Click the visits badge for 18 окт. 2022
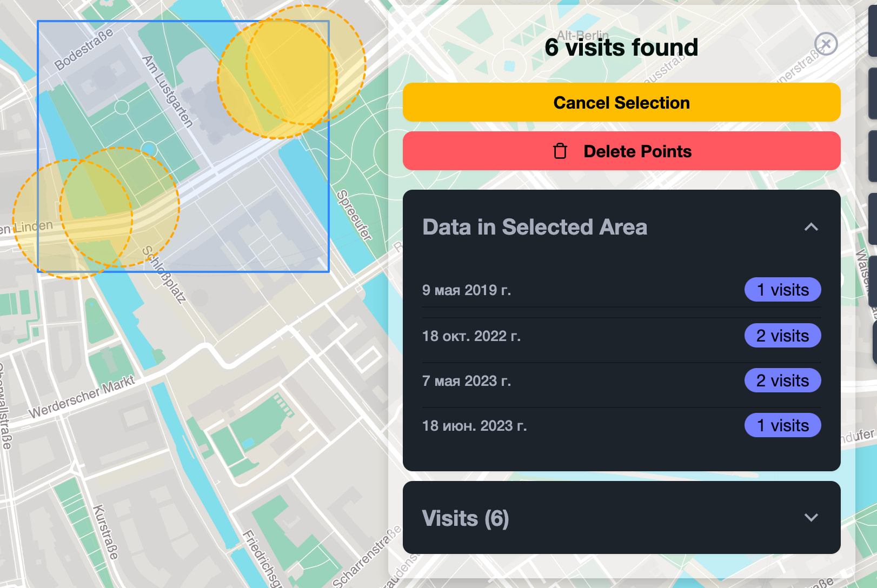 point(782,336)
